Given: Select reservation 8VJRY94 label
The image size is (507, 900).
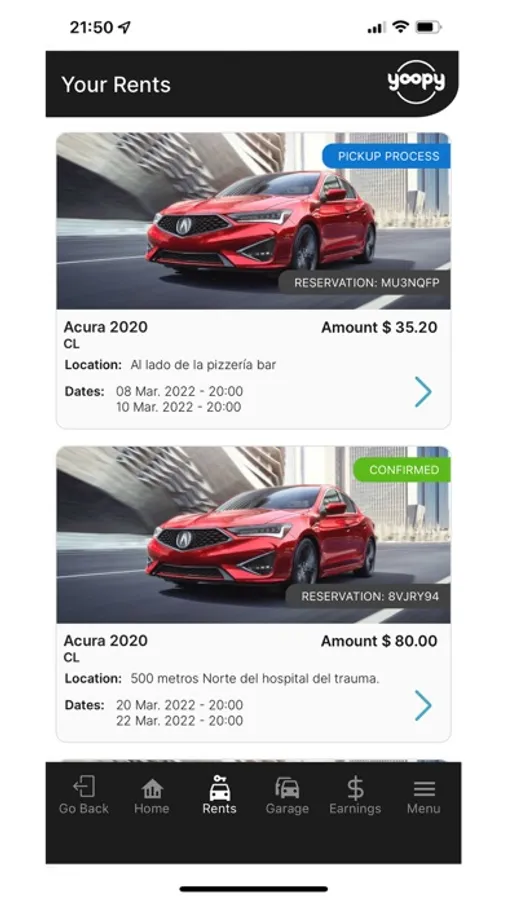Looking at the screenshot, I should [368, 596].
